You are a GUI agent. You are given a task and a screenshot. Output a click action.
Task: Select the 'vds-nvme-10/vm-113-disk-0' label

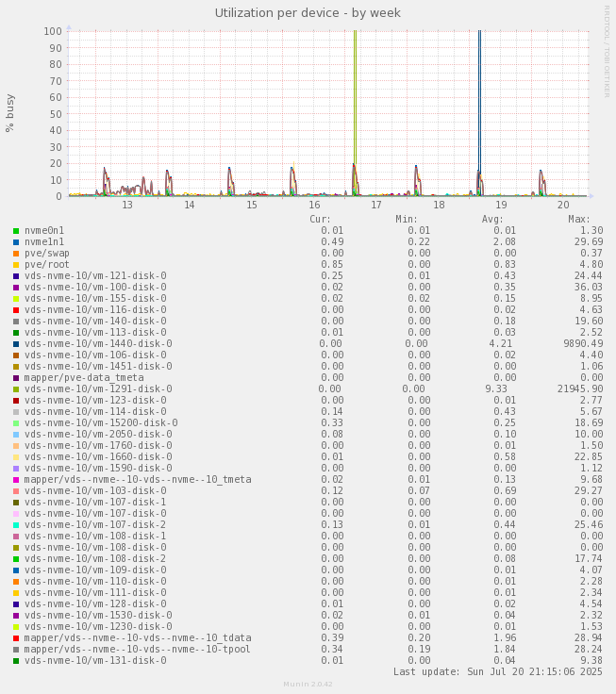click(95, 333)
